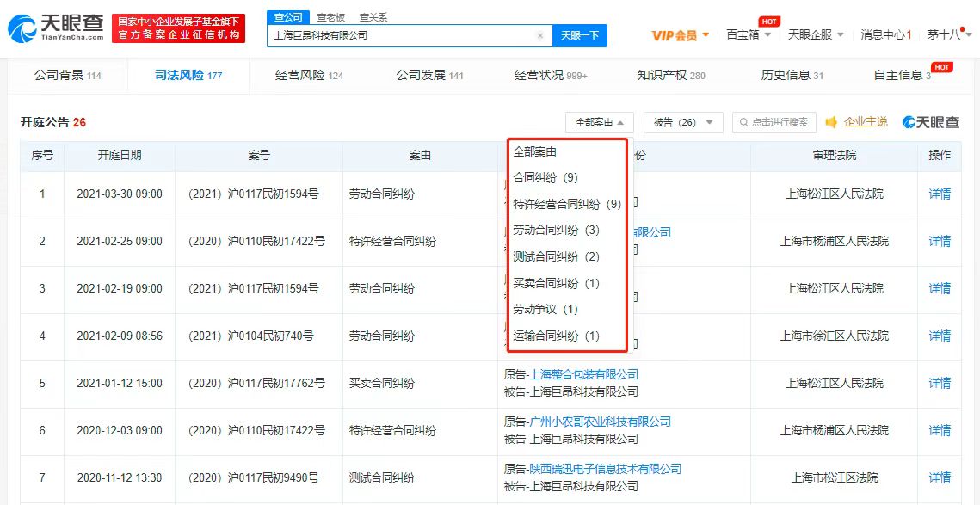Screen dimensions: 980x505
Task: Filter by 劳动争议 (1)
Action: click(545, 310)
